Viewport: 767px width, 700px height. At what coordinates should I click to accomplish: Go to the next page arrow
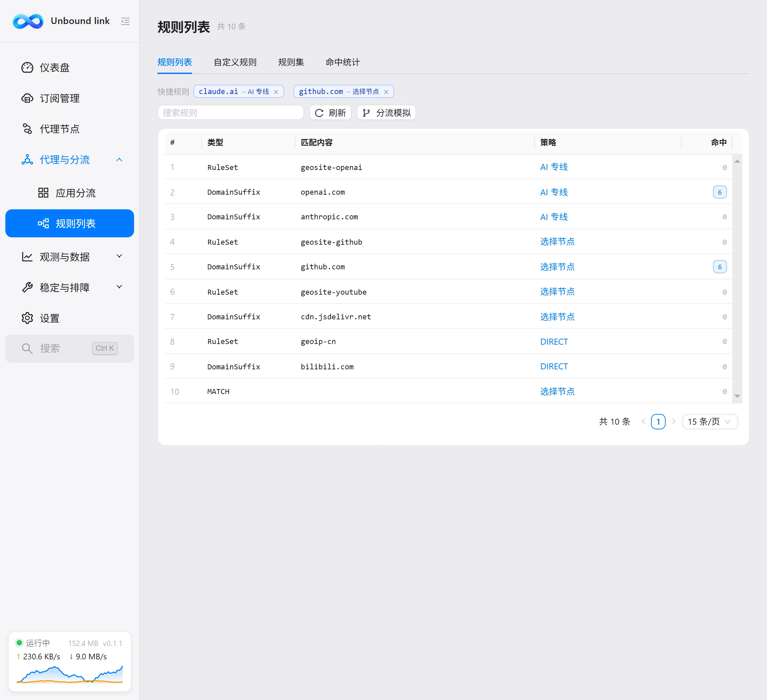(x=674, y=421)
